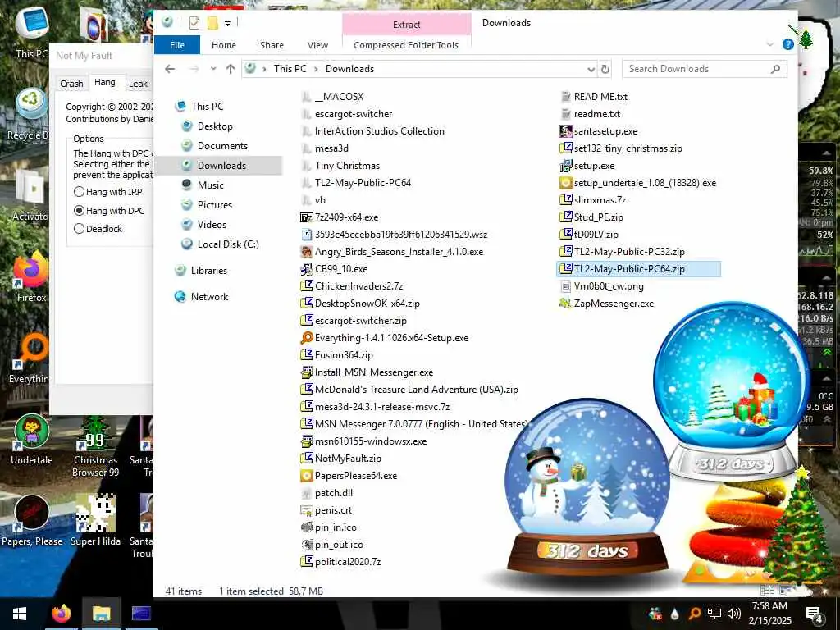
Task: Launch Firefox from the taskbar
Action: (61, 614)
